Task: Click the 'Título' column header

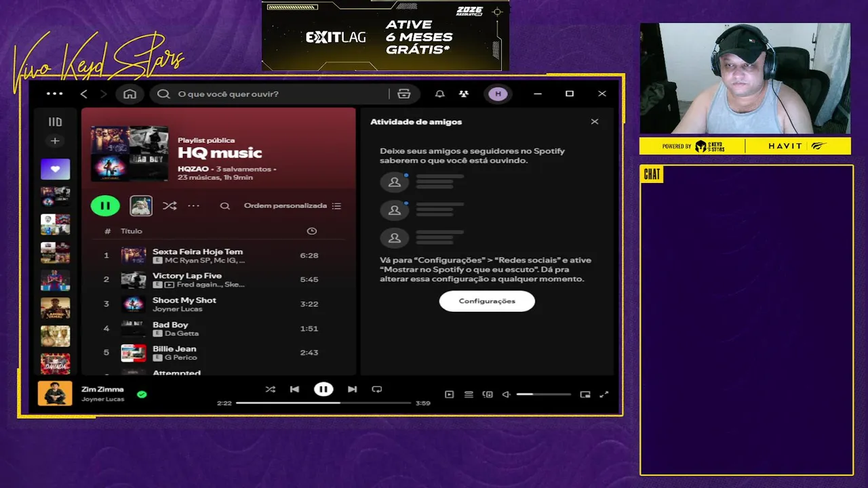Action: coord(132,231)
